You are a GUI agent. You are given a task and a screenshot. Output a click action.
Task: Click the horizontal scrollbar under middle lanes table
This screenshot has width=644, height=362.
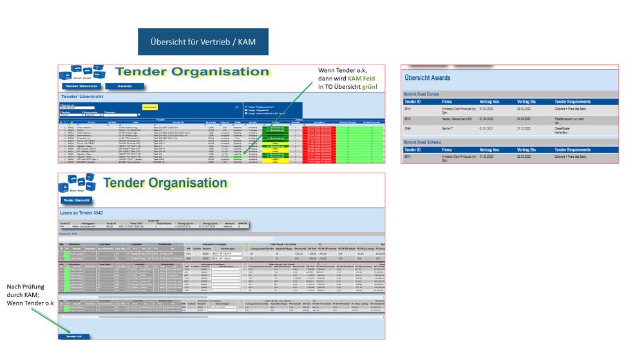[x=152, y=297]
